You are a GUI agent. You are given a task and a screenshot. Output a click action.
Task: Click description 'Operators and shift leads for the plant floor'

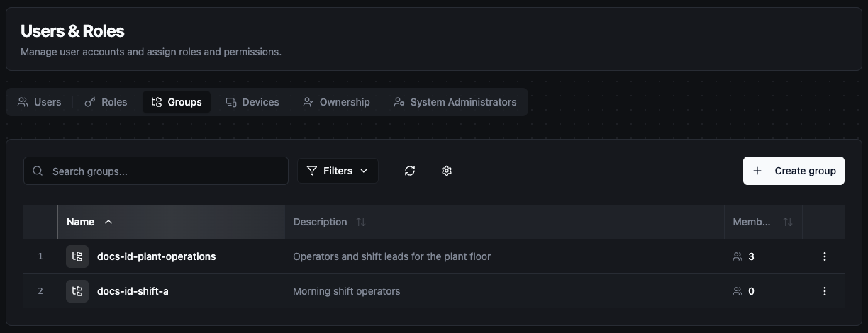click(392, 256)
